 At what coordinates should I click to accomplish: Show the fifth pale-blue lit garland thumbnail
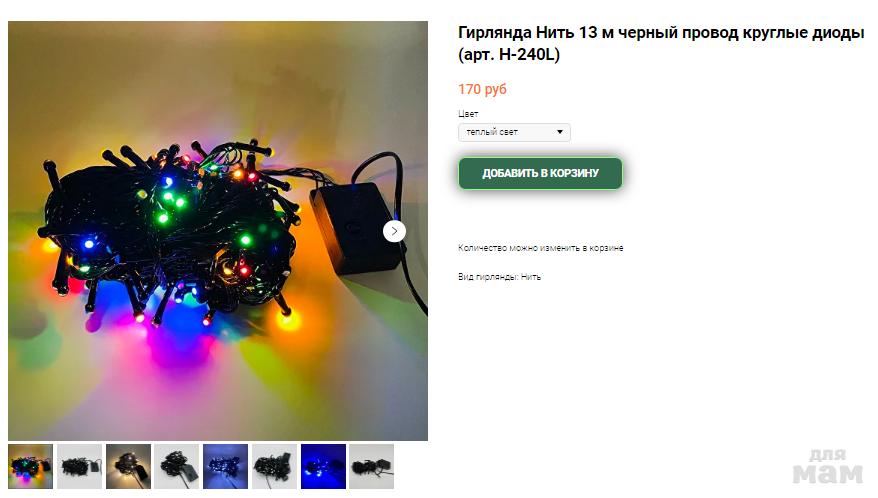pyautogui.click(x=225, y=467)
